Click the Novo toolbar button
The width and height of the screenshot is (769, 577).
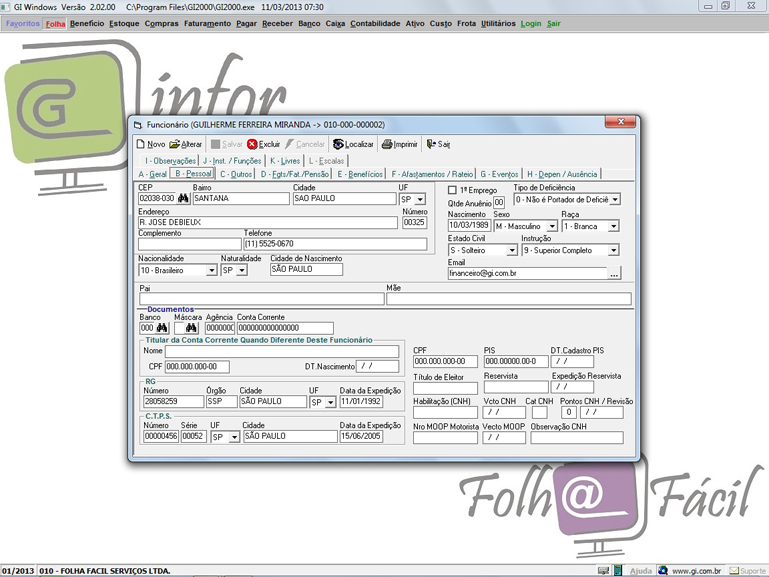(151, 144)
